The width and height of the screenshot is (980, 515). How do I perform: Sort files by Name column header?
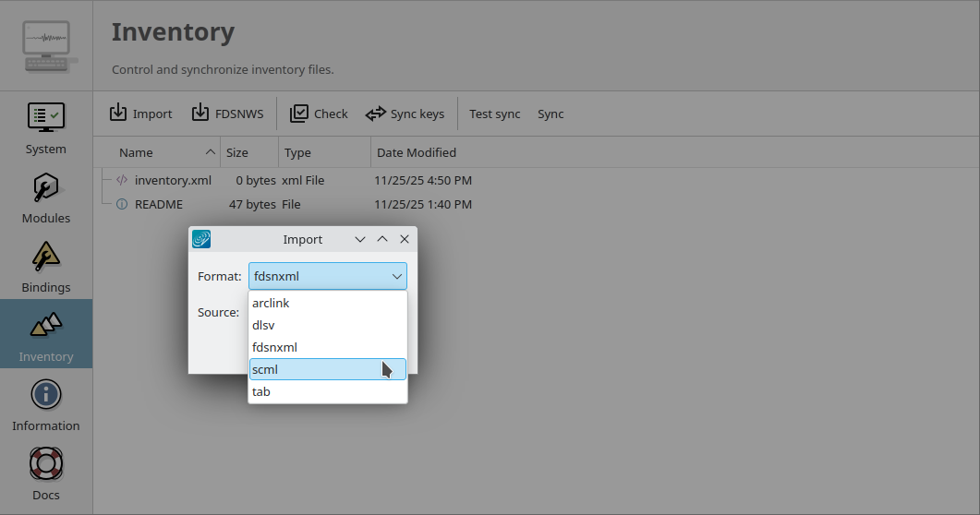157,152
